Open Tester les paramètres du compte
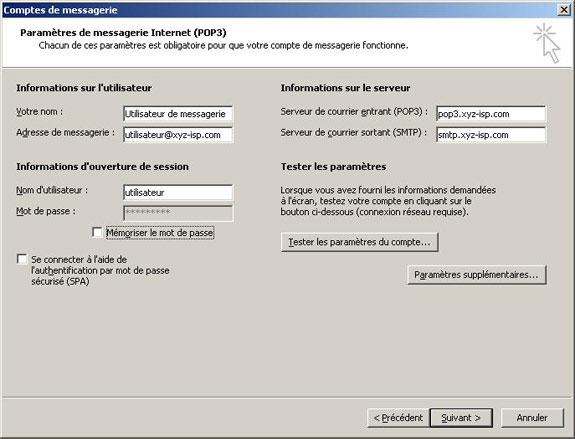The width and height of the screenshot is (575, 439). coord(359,242)
